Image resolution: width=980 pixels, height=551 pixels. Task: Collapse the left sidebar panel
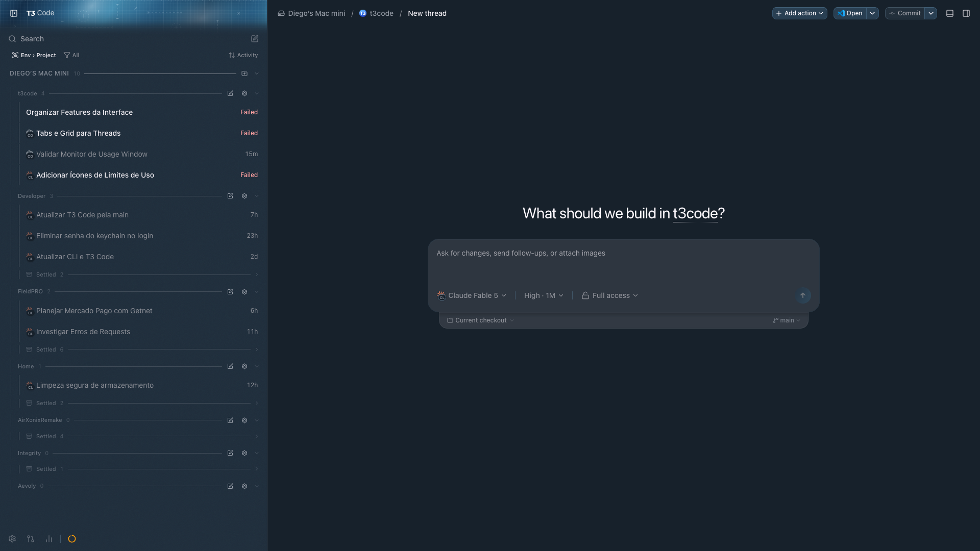pyautogui.click(x=14, y=13)
